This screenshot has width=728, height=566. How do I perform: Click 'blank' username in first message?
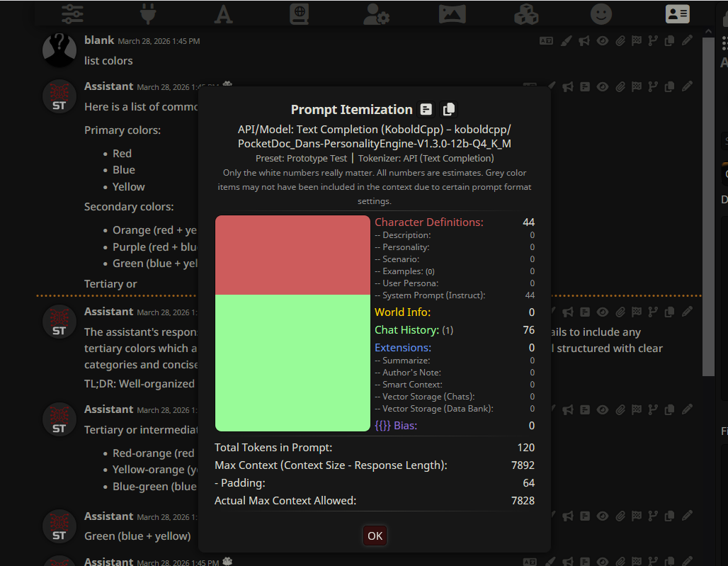point(99,40)
